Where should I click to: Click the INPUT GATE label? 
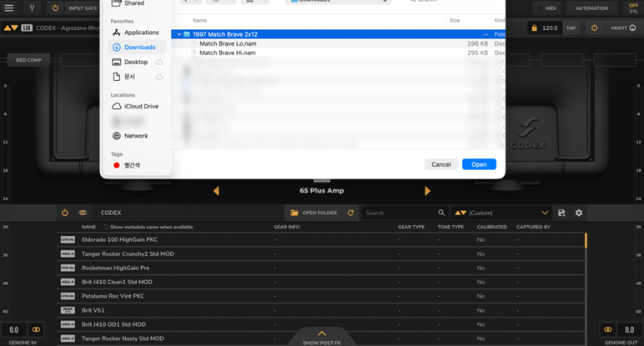[83, 8]
